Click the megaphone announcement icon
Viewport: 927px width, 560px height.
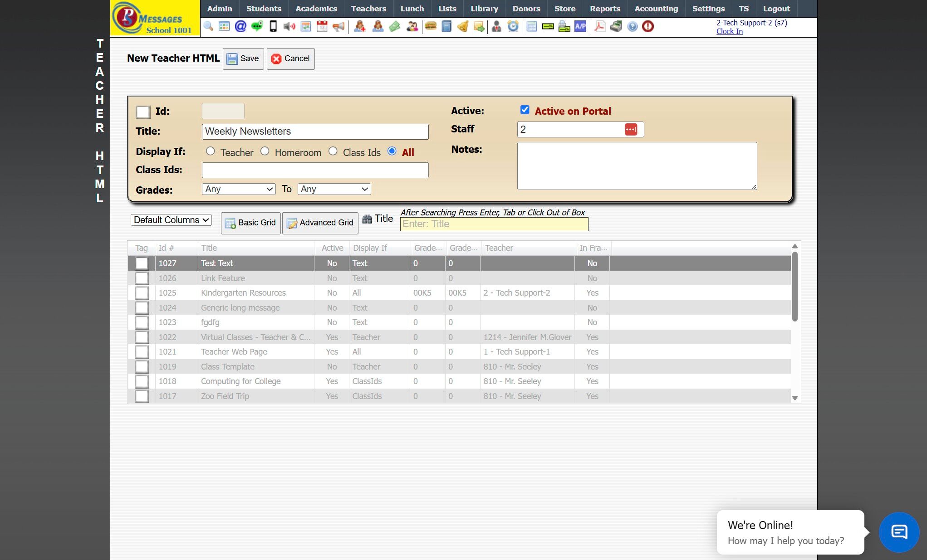[x=338, y=26]
